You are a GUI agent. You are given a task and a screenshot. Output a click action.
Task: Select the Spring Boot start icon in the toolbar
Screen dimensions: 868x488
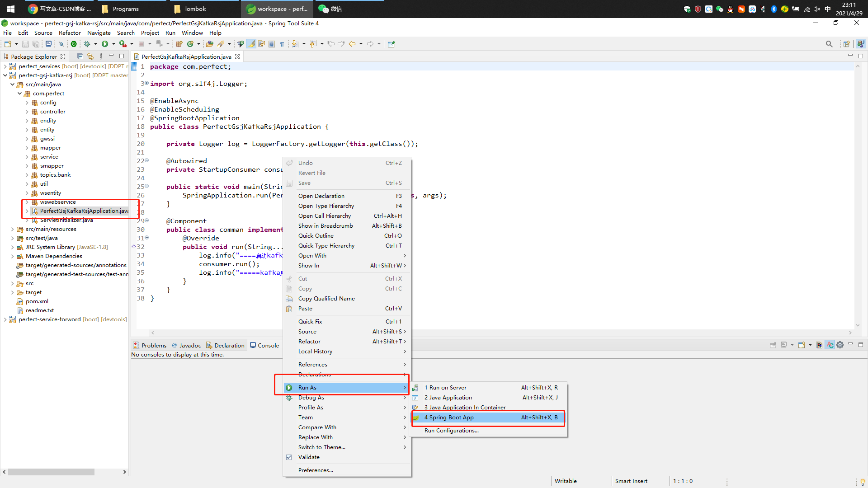[x=74, y=43]
